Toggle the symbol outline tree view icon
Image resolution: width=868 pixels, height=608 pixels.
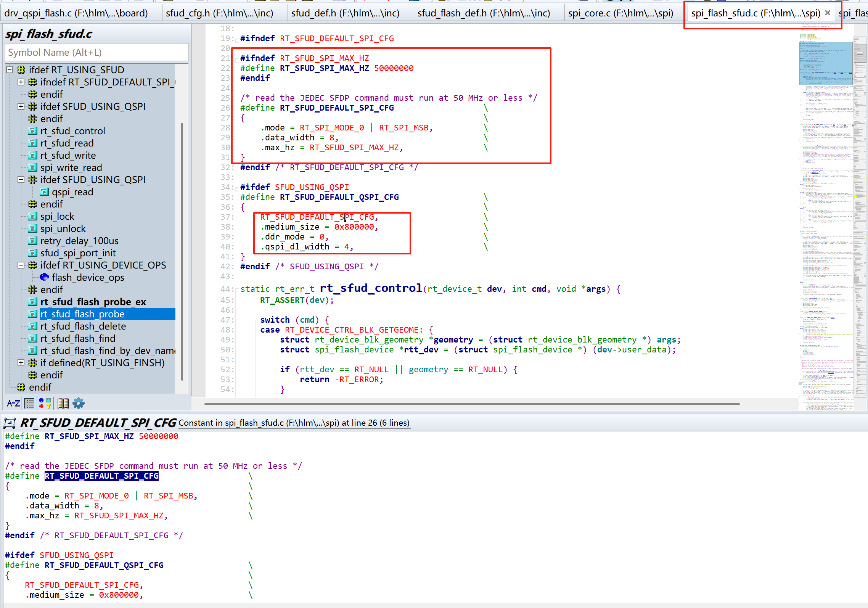click(29, 403)
